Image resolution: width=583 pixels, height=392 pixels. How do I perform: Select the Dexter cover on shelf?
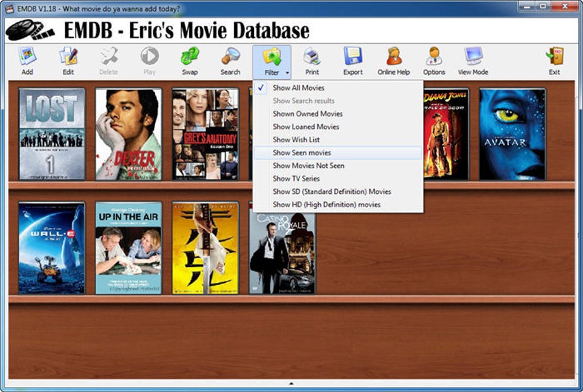(128, 134)
